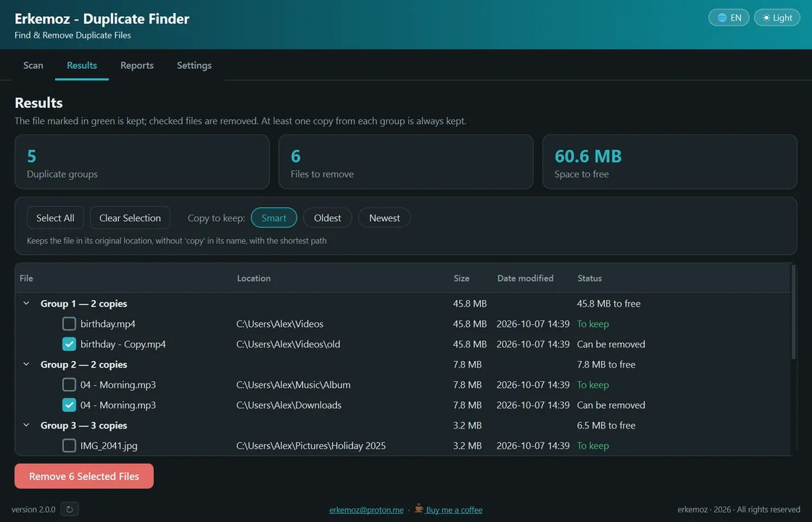Click the C:\Users\Alex\Downloads location
Screen dimensions: 812x522
(x=289, y=405)
